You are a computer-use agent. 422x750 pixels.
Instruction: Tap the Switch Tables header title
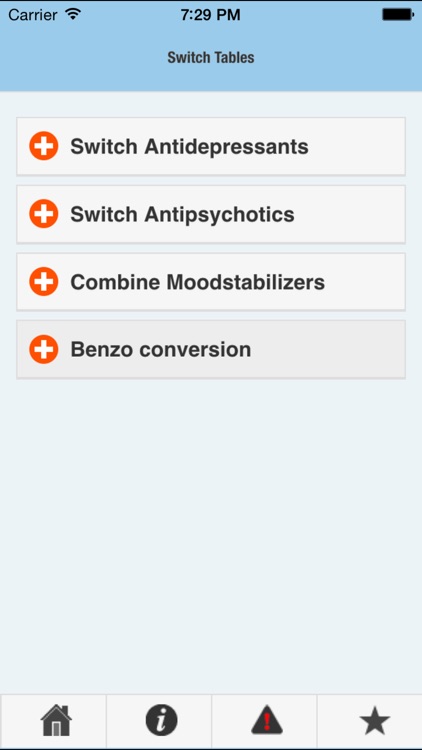(x=211, y=58)
